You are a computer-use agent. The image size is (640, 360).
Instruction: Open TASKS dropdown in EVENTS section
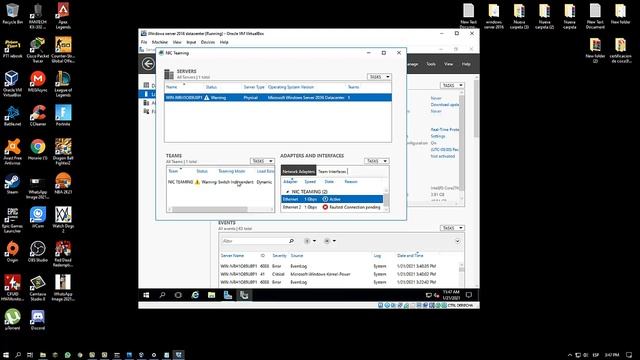pyautogui.click(x=452, y=228)
